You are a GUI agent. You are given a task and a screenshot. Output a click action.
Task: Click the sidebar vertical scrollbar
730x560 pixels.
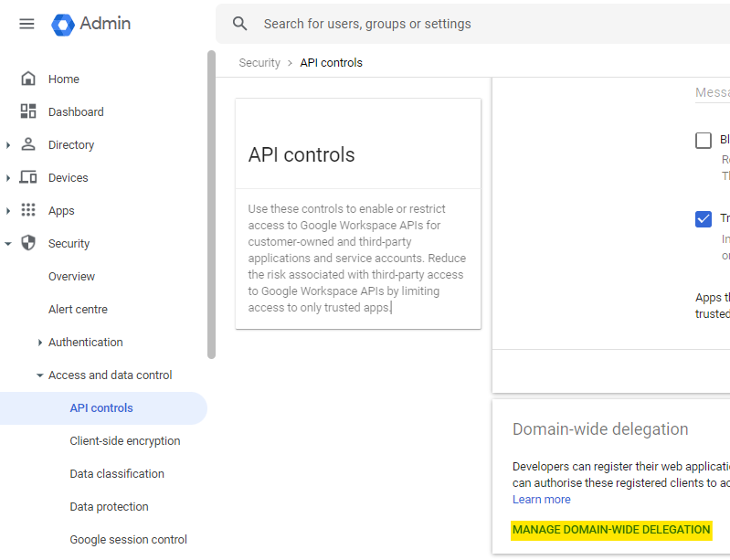click(211, 206)
